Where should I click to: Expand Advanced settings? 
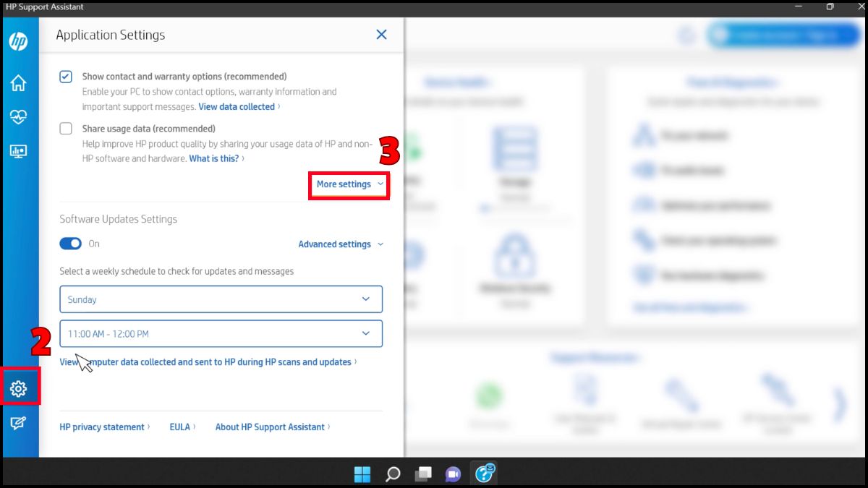click(341, 244)
